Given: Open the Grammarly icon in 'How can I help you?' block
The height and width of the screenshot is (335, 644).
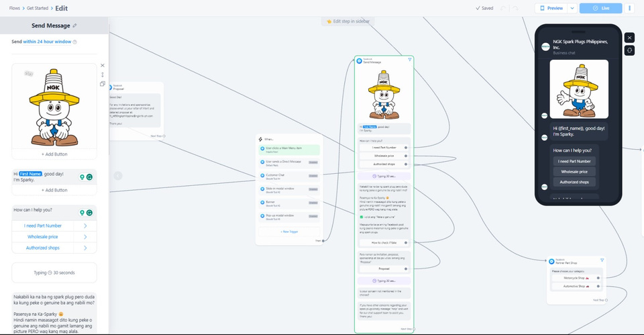Looking at the screenshot, I should [x=89, y=213].
